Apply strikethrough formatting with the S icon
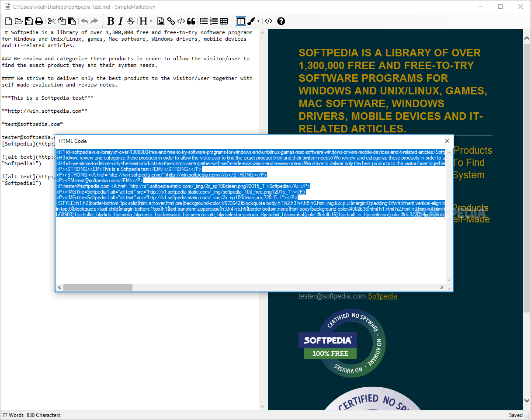 point(131,21)
